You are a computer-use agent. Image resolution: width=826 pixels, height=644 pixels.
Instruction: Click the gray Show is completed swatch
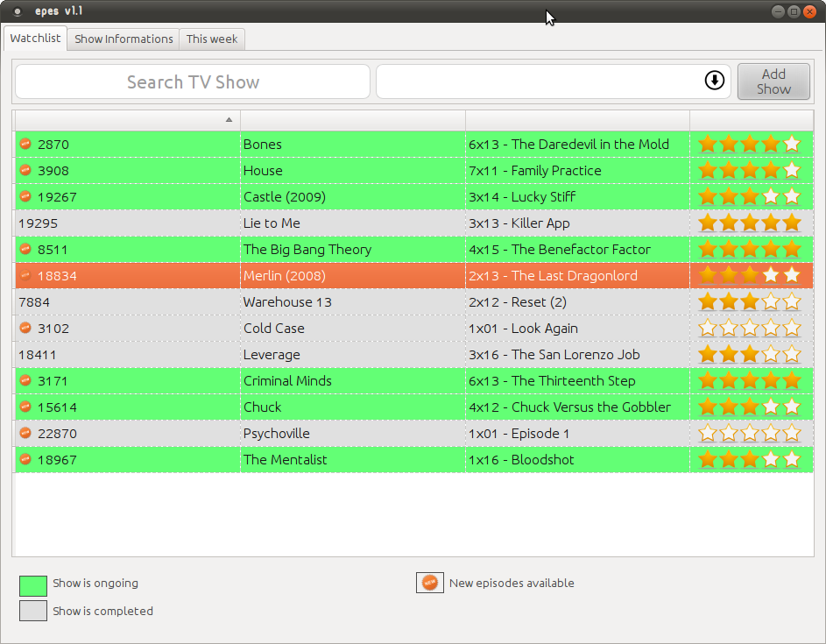coord(33,611)
